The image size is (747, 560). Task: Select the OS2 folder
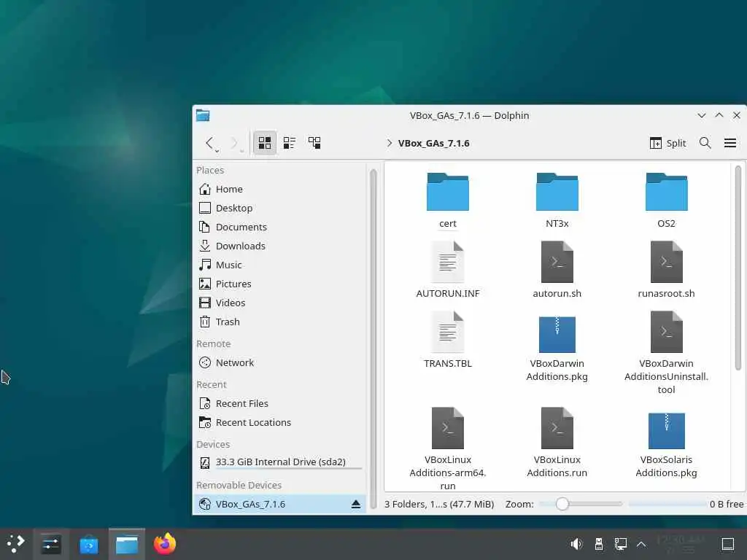tap(666, 201)
